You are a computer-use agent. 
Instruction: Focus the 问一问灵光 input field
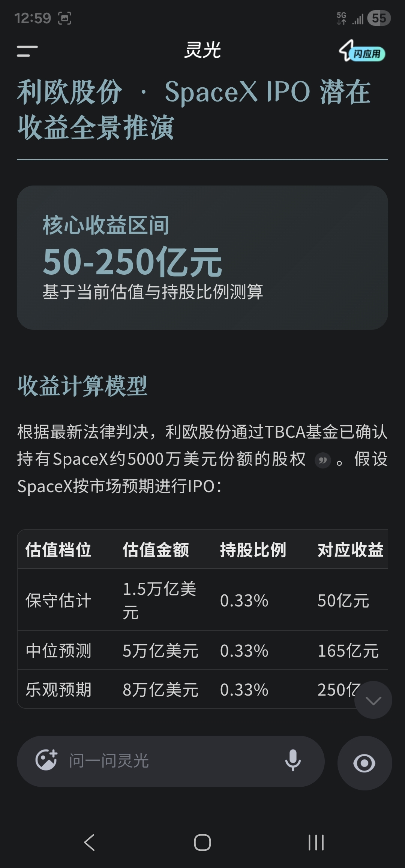click(169, 761)
